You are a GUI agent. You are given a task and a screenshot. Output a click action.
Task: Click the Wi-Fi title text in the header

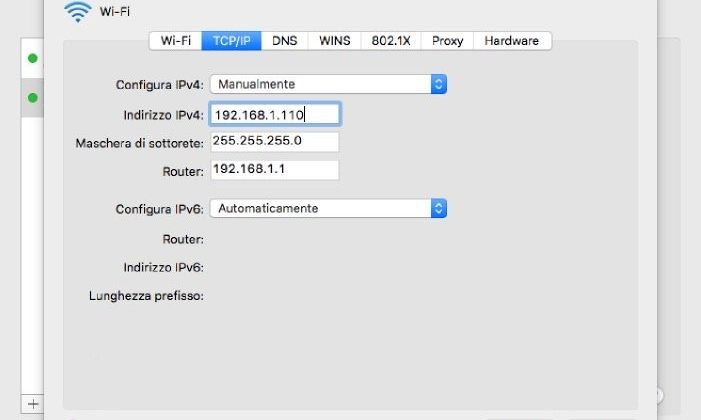coord(115,12)
